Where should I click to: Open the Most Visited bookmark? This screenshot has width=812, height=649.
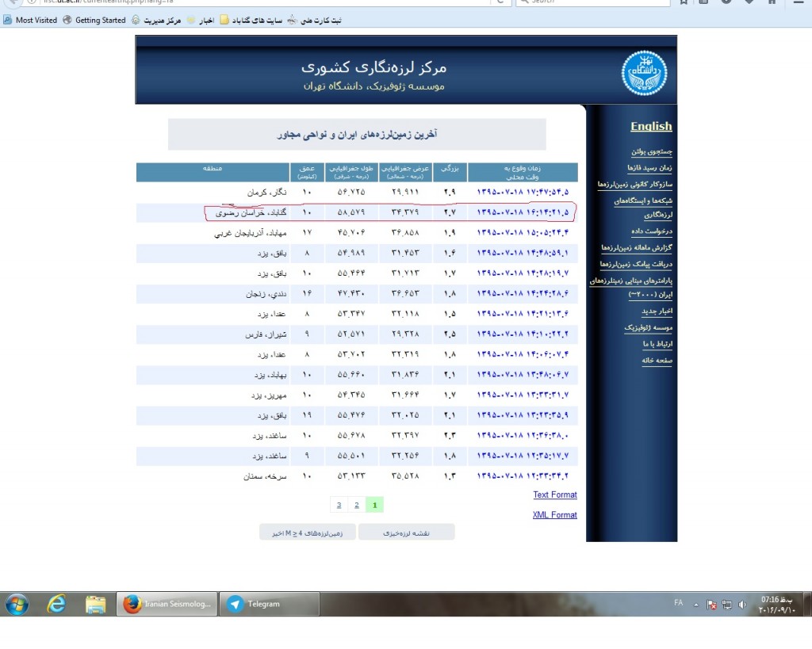[30, 20]
